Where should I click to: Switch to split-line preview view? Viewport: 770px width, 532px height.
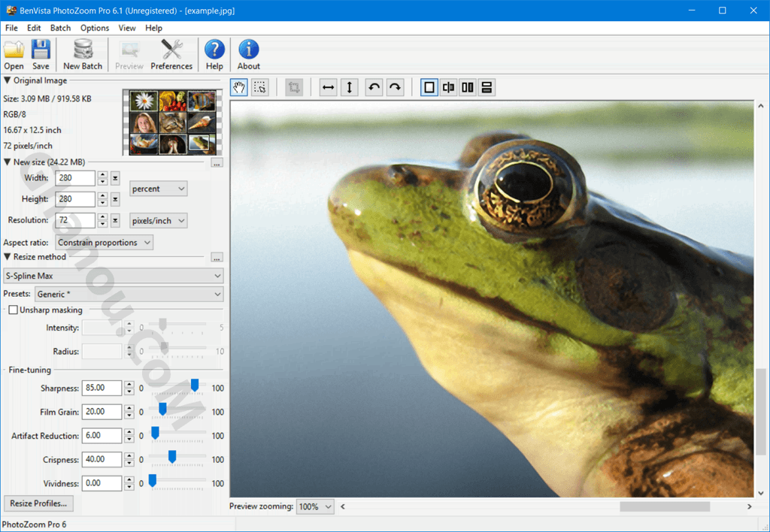click(448, 88)
